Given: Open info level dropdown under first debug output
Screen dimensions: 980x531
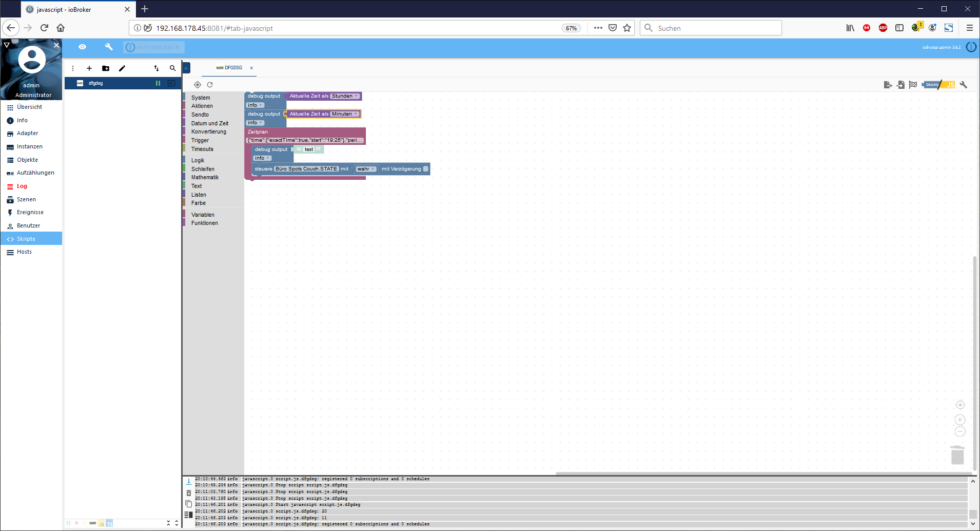Looking at the screenshot, I should (255, 105).
